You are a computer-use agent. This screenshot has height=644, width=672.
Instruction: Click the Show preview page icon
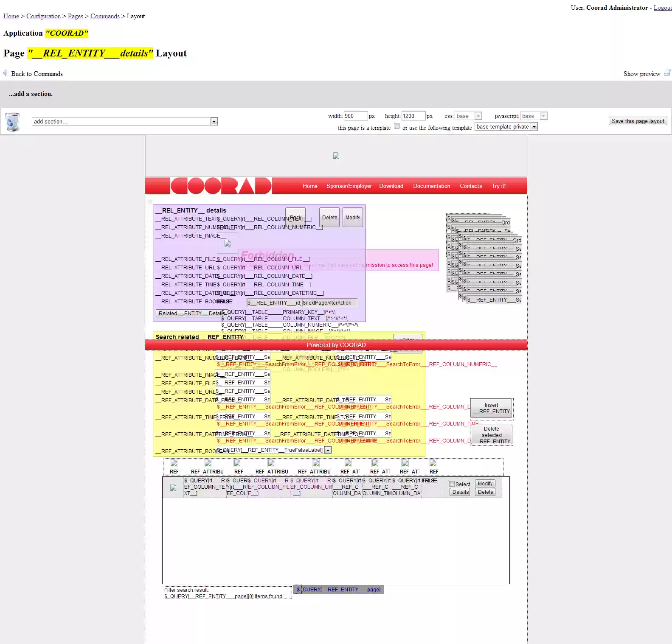667,73
